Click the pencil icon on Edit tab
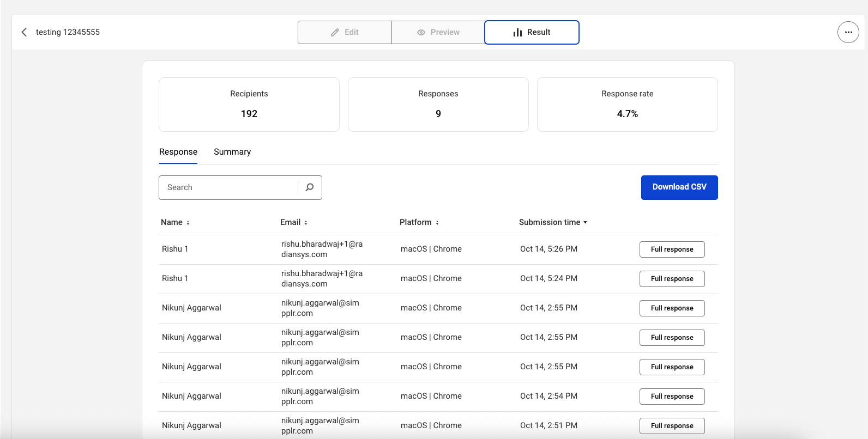This screenshot has height=439, width=868. coord(335,33)
